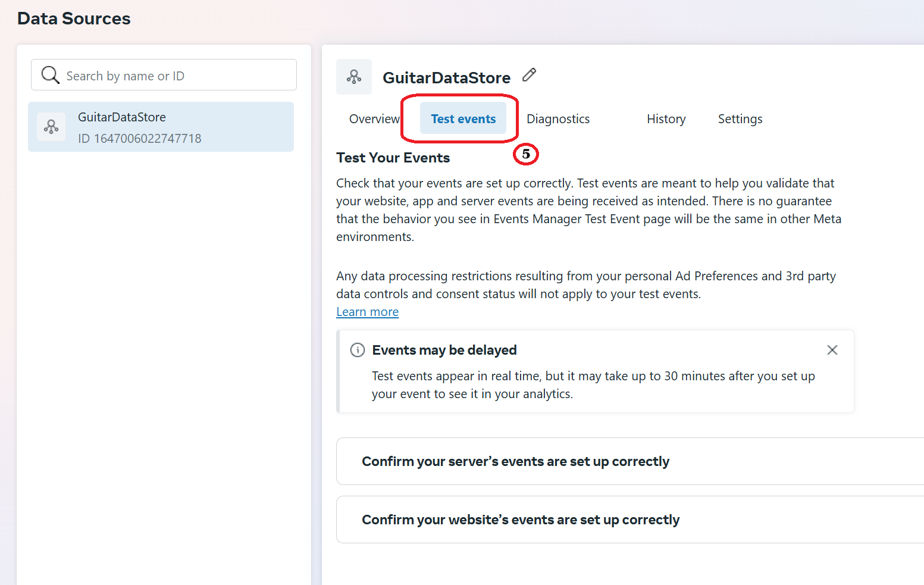924x585 pixels.
Task: Click the search magnifier icon
Action: tap(50, 75)
